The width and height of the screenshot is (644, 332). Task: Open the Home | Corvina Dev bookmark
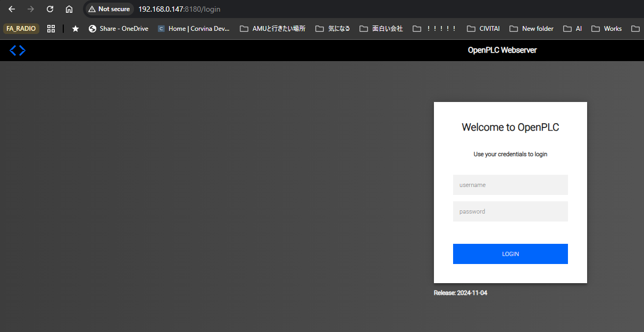point(194,29)
